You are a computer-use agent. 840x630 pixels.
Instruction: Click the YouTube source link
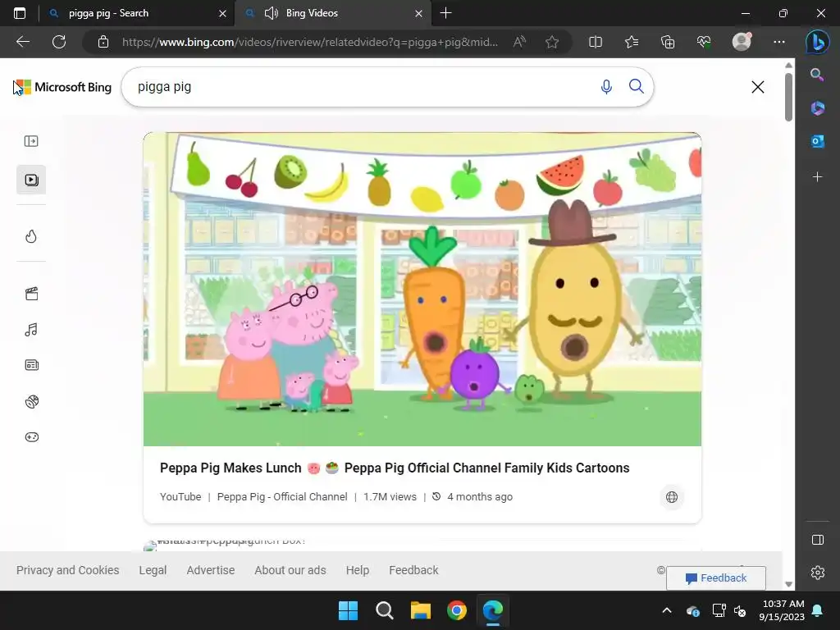tap(180, 496)
